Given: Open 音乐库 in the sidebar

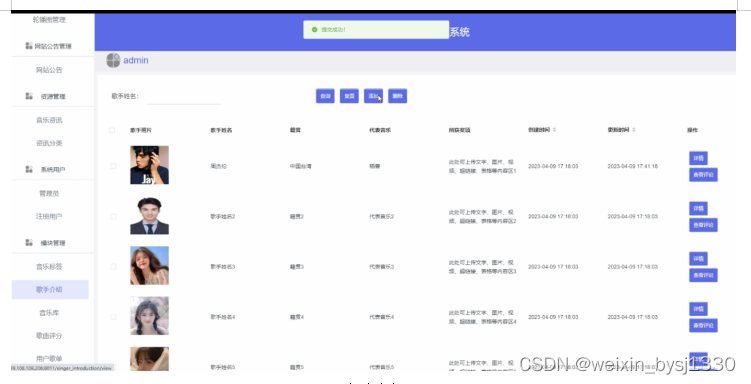Looking at the screenshot, I should pyautogui.click(x=49, y=313).
